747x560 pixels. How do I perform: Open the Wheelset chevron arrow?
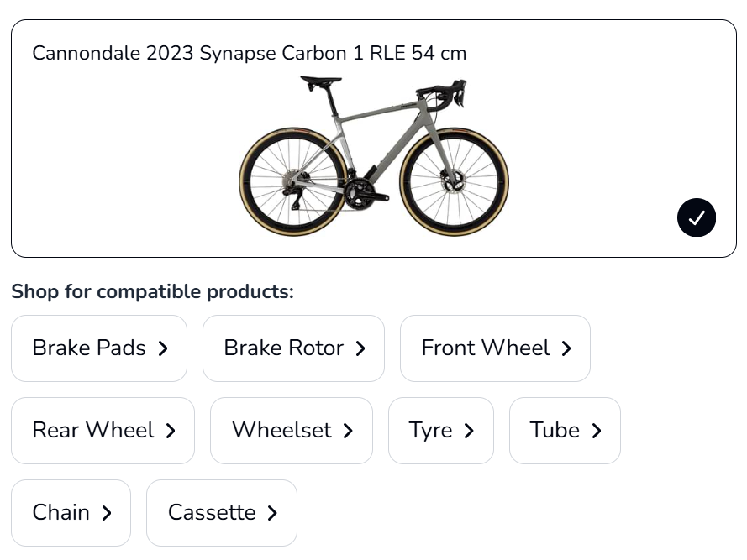347,430
